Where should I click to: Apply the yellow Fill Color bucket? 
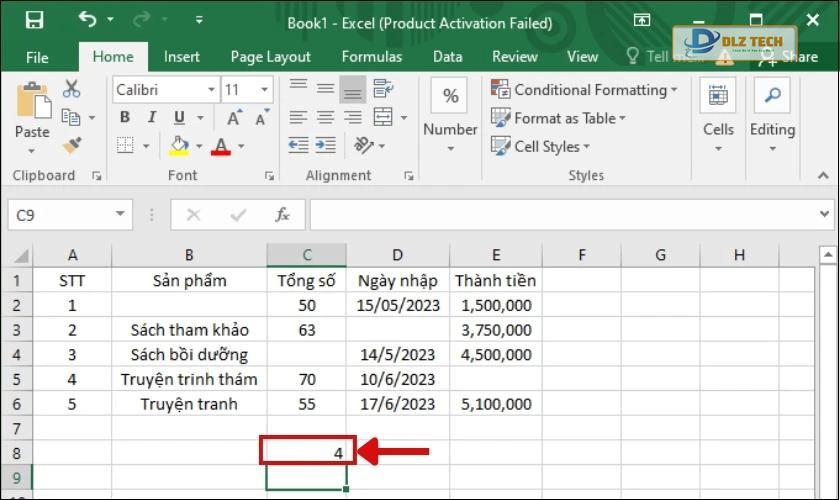tap(179, 145)
